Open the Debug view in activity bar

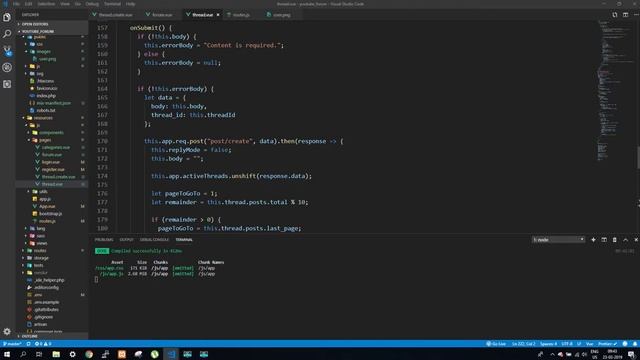coord(7,67)
